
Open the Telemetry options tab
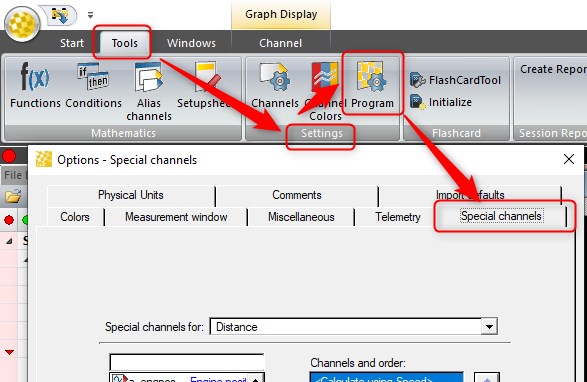click(398, 217)
